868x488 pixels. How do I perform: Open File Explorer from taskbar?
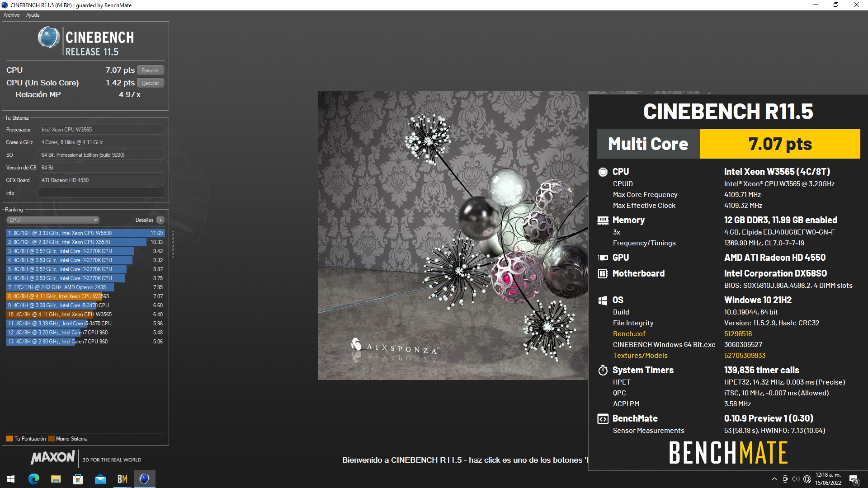pyautogui.click(x=56, y=479)
